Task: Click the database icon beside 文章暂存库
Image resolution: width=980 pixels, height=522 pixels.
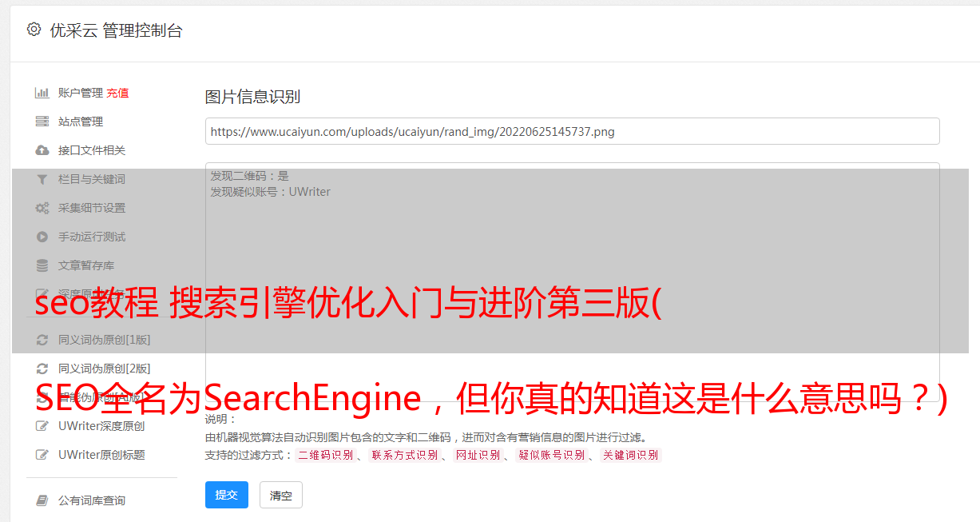Action: (42, 265)
